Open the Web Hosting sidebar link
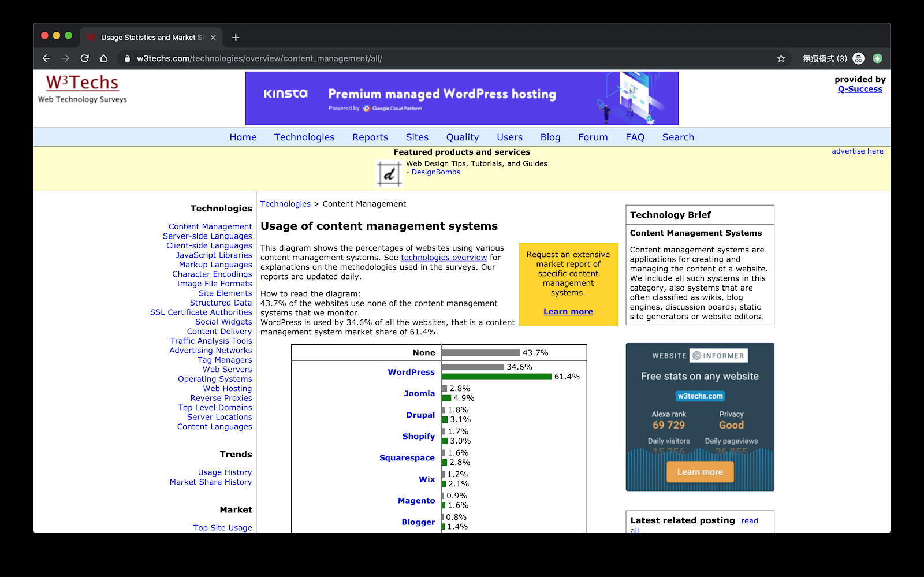This screenshot has height=577, width=924. click(227, 389)
